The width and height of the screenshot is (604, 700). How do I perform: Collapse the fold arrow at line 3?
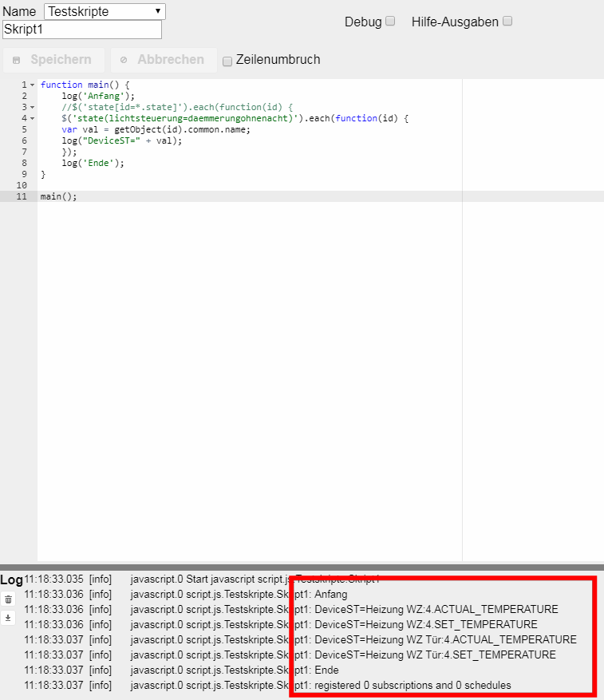point(32,107)
